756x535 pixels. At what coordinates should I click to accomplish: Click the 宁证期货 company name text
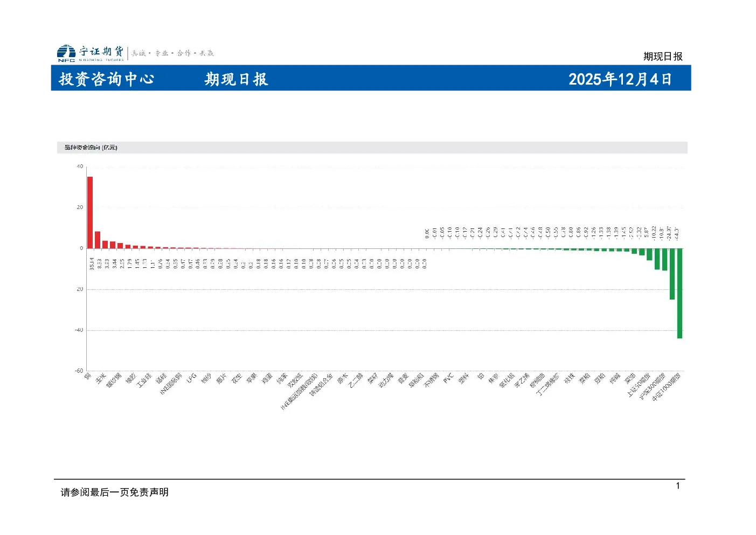101,52
